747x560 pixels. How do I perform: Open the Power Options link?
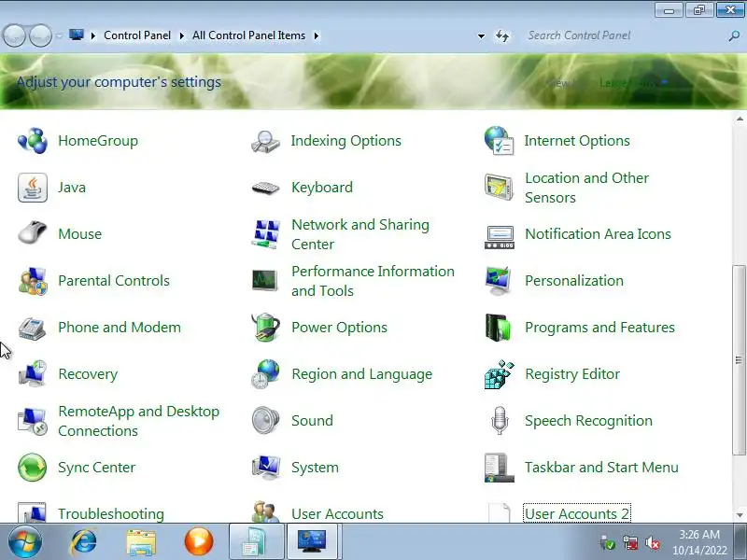[x=339, y=328]
